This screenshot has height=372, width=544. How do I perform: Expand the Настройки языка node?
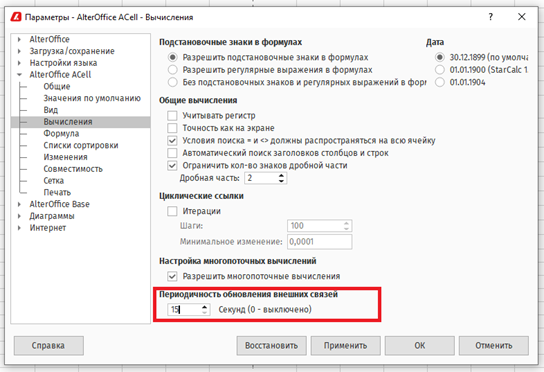point(19,63)
